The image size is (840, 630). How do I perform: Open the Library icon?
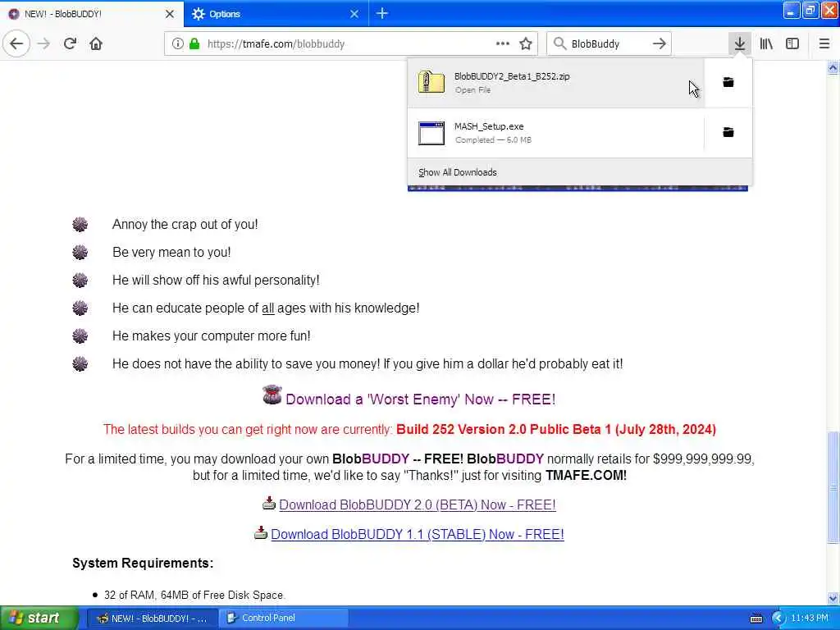[766, 44]
